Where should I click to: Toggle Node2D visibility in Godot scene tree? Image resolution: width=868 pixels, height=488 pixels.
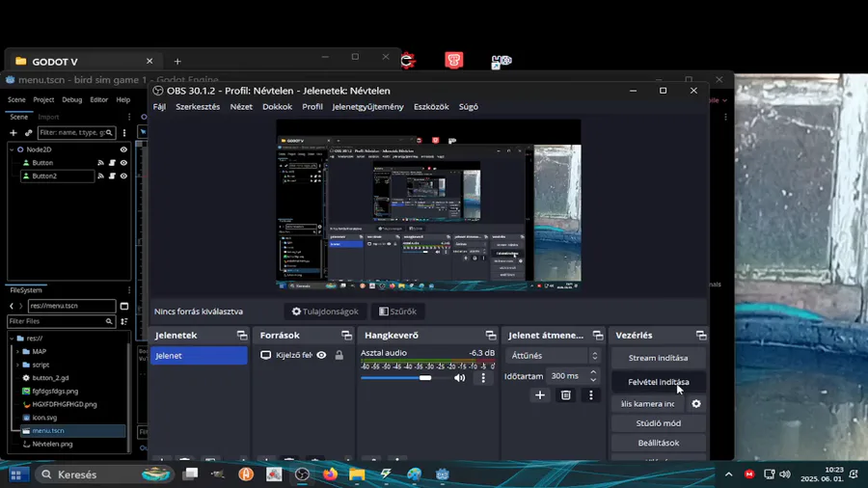pyautogui.click(x=123, y=149)
